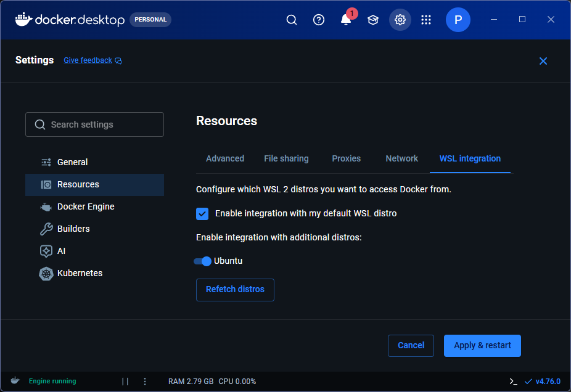The height and width of the screenshot is (392, 571).
Task: Switch to the Advanced tab
Action: click(225, 158)
